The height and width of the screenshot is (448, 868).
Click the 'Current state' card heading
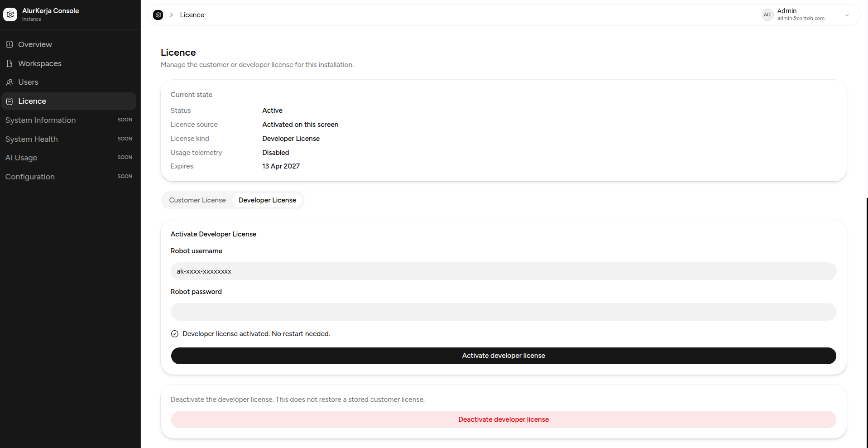coord(192,95)
